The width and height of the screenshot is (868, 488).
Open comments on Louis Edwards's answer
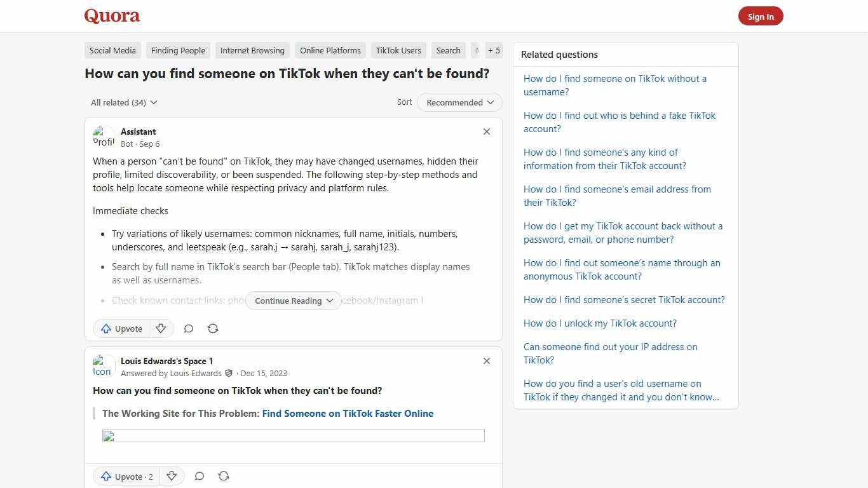(199, 476)
